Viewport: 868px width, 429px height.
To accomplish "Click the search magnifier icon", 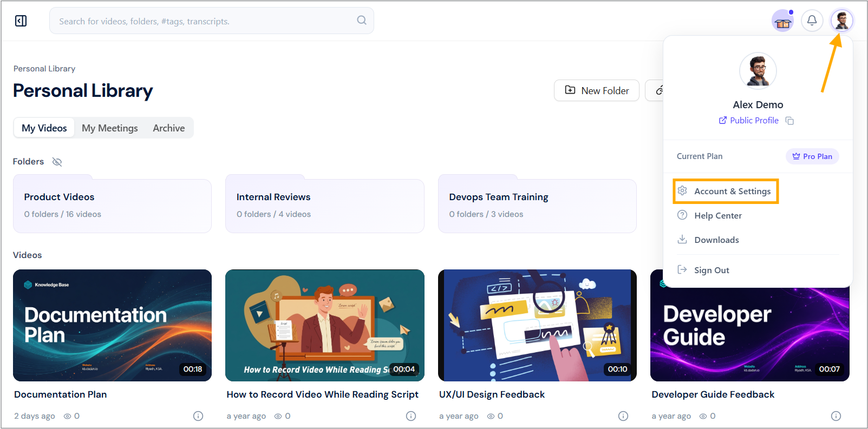I will (362, 21).
